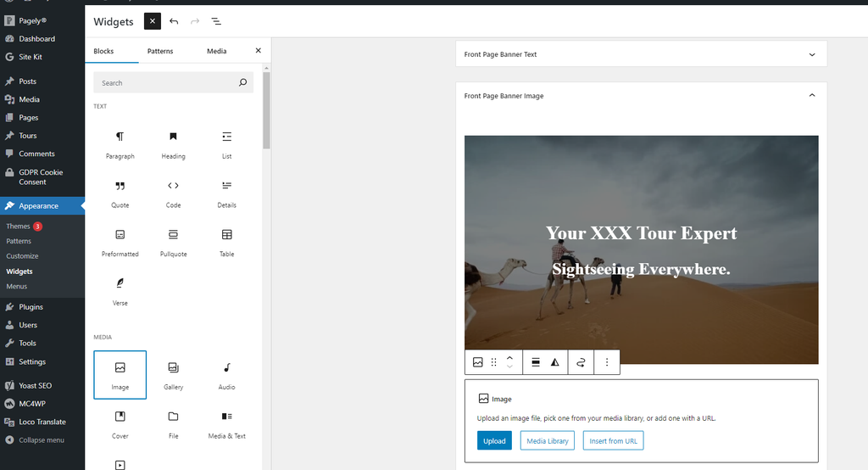Select the desert camel banner image
The height and width of the screenshot is (470, 868).
pyautogui.click(x=641, y=249)
